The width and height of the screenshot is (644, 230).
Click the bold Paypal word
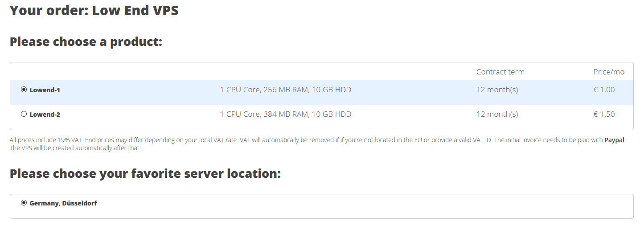pos(615,140)
